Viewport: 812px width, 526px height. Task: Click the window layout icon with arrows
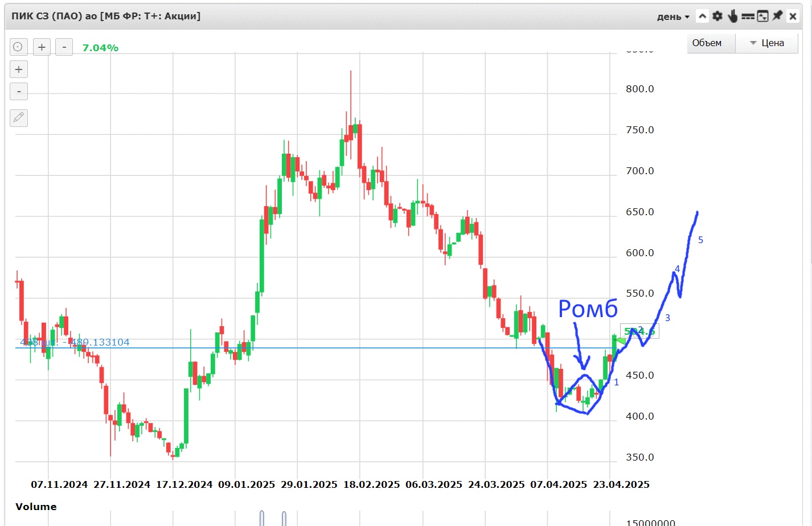[762, 16]
